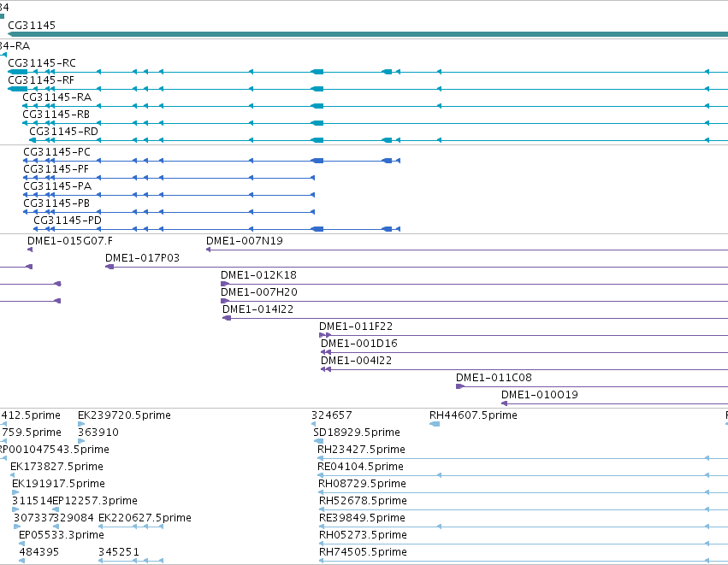The width and height of the screenshot is (728, 565).
Task: Select EST RH44607.5prime label
Action: coord(473,415)
